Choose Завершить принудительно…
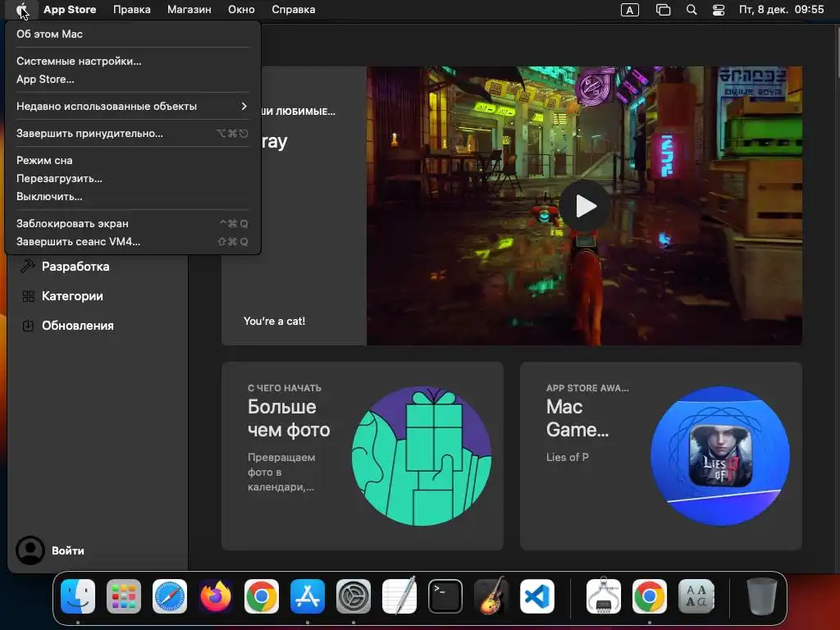 coord(132,134)
